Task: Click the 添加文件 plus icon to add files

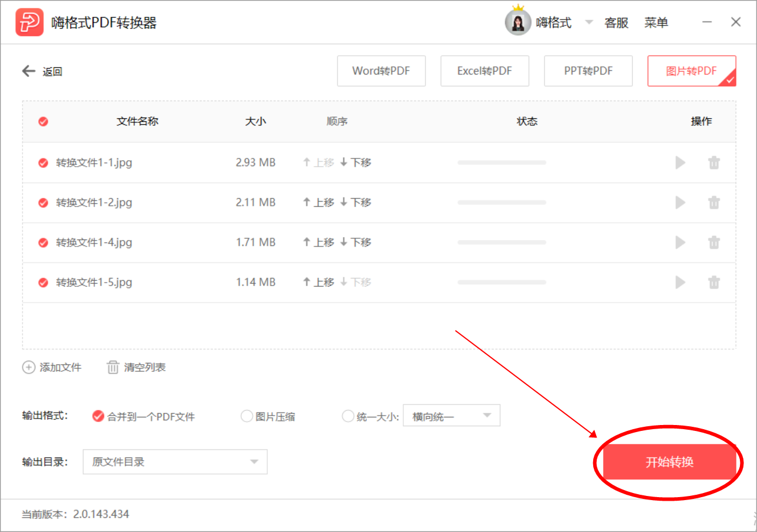Action: pos(28,367)
